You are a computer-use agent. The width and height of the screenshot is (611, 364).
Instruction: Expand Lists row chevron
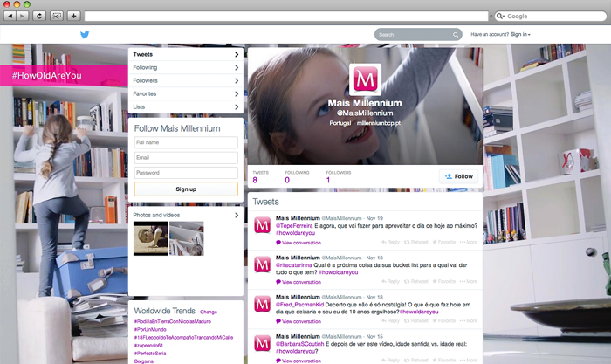237,106
